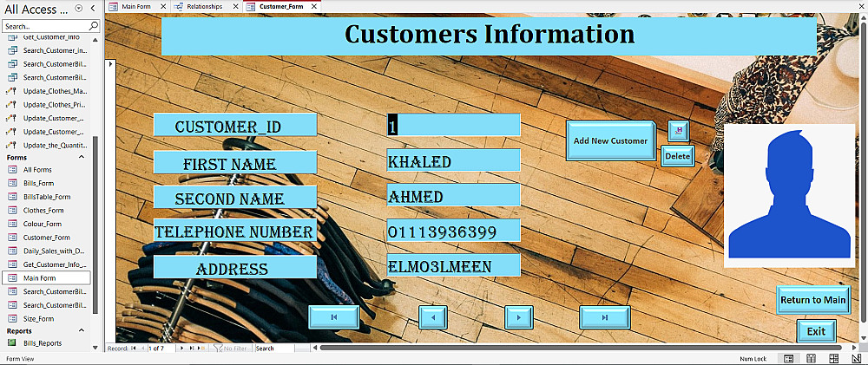Click the Add New Customer button
Image resolution: width=868 pixels, height=365 pixels.
610,141
